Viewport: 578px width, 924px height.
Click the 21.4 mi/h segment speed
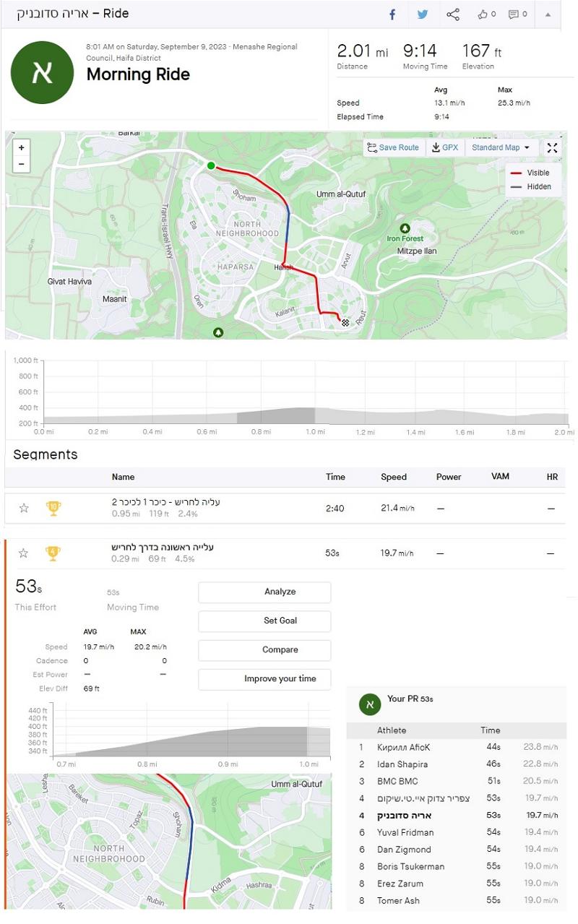[x=398, y=509]
